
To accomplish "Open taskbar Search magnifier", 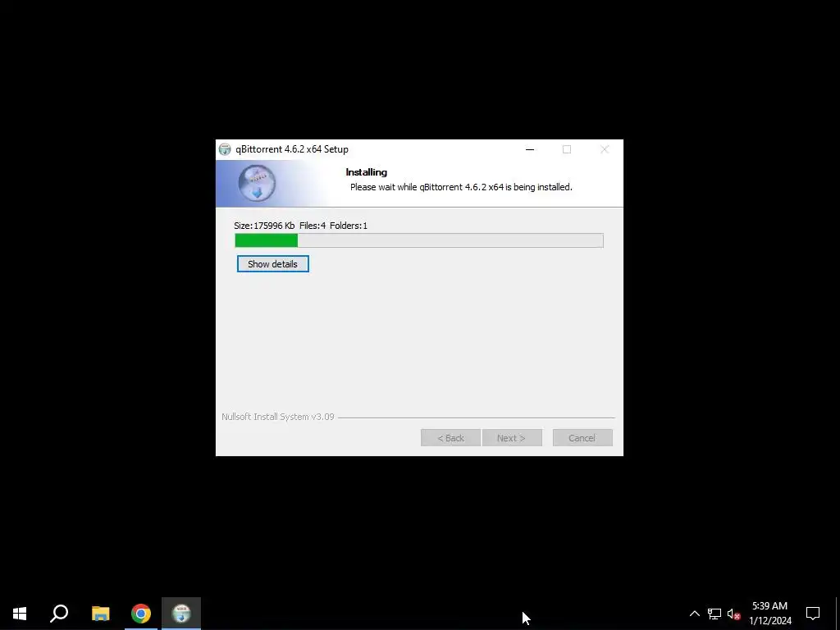I will coord(59,614).
